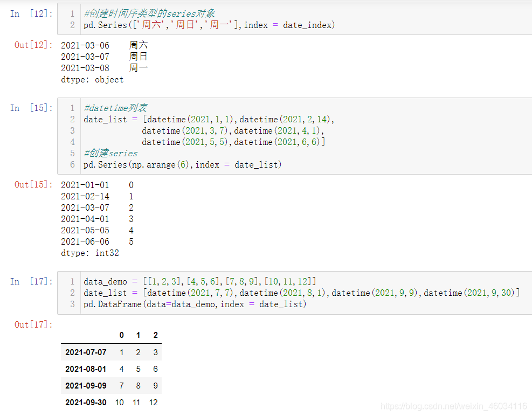Click comment '#创建series' in cell 15
Screen dimensions: 532x416
(x=110, y=153)
